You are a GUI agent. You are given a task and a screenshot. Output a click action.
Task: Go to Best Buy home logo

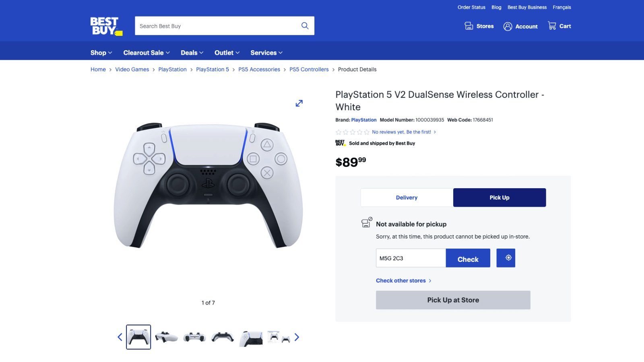click(x=106, y=26)
